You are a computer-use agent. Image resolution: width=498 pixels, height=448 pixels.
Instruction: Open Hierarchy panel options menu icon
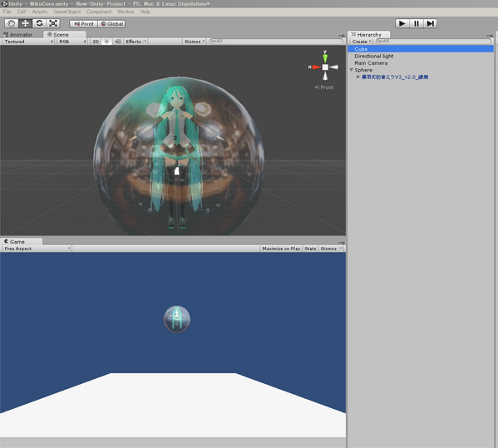coord(490,36)
